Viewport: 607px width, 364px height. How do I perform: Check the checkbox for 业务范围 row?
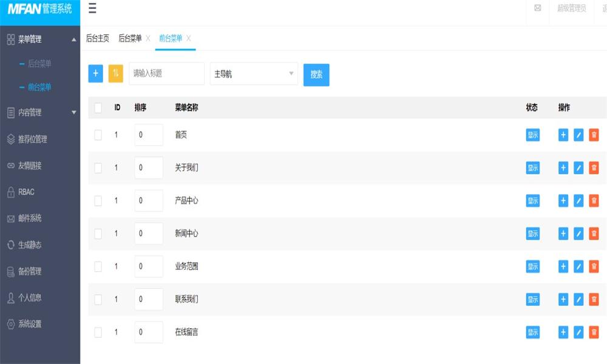point(98,266)
